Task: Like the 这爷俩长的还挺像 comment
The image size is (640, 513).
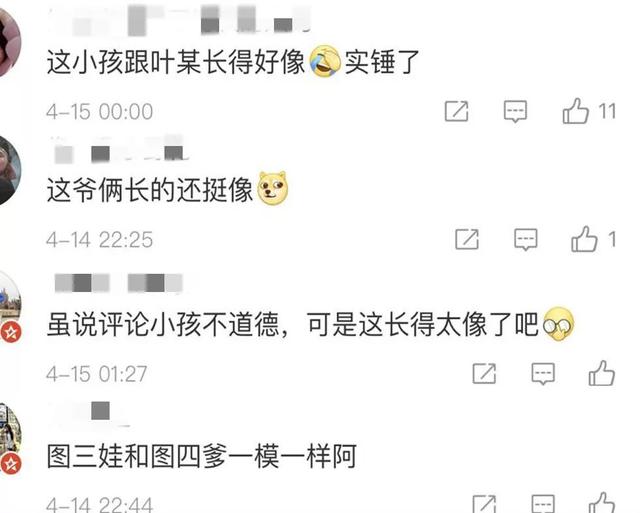Action: (584, 239)
